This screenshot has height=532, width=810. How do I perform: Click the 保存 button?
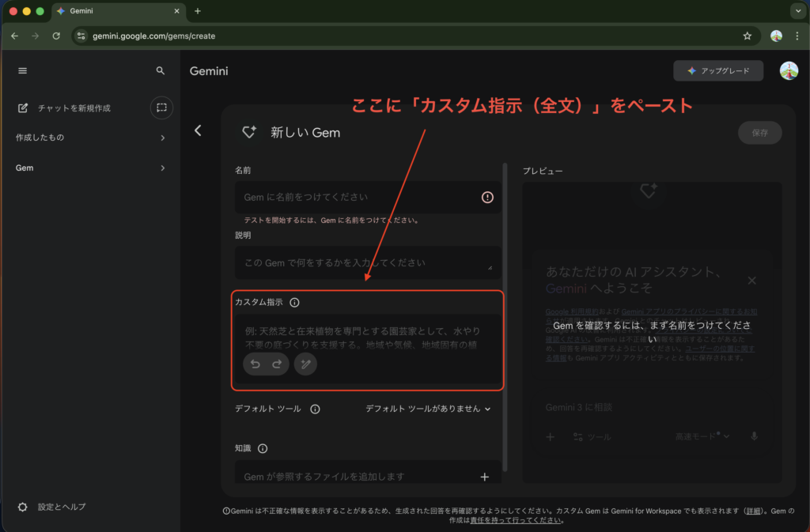pos(759,133)
